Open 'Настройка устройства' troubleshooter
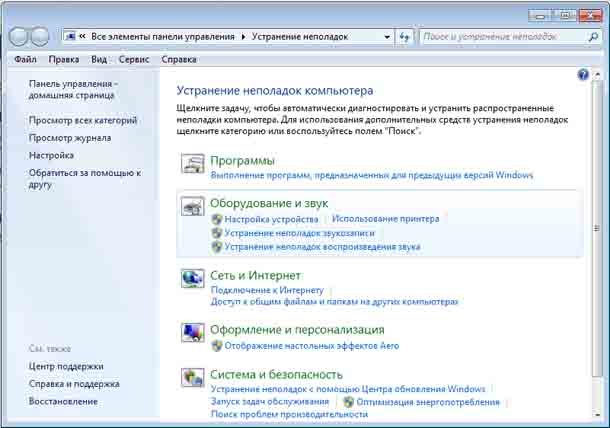 point(272,219)
